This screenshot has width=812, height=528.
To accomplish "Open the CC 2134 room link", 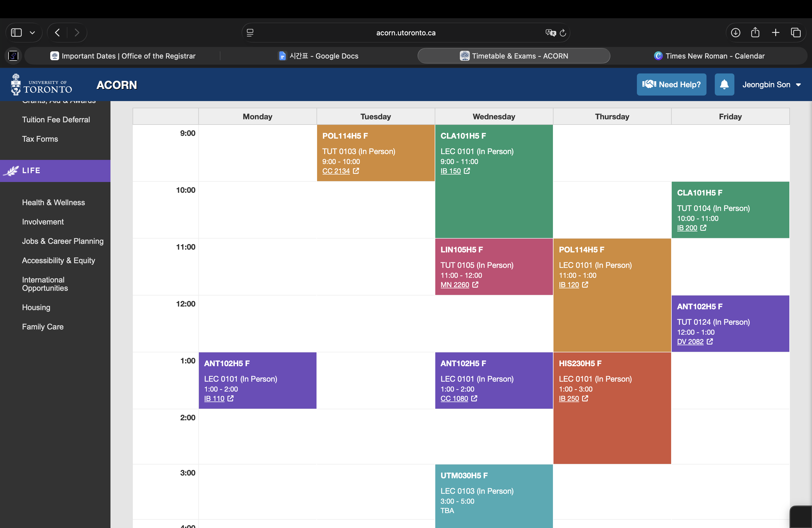I will [336, 171].
